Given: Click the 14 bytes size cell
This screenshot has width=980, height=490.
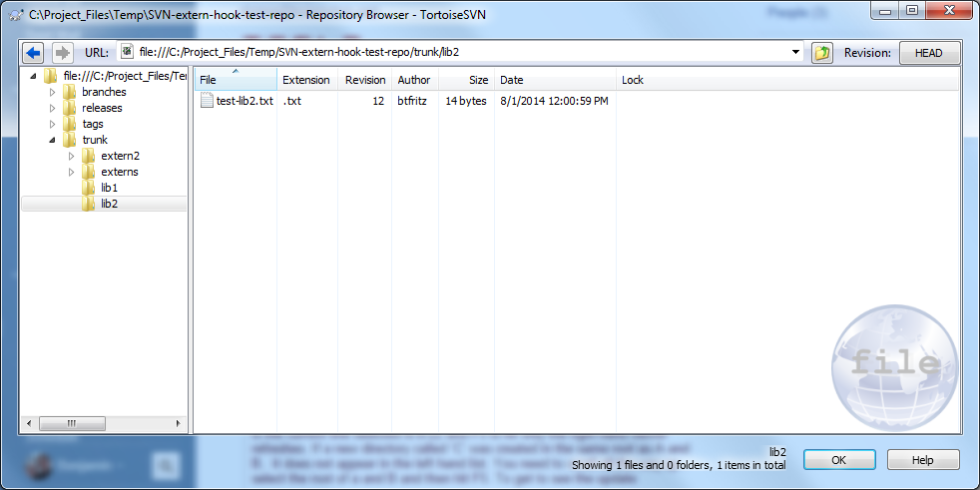Looking at the screenshot, I should 466,101.
